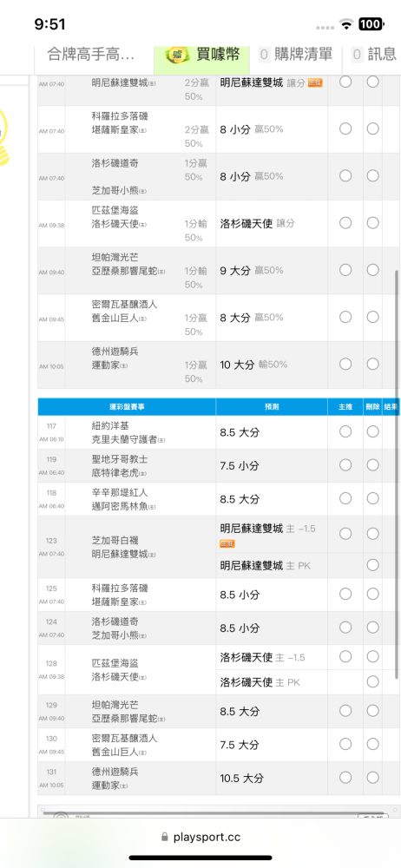Click the blue 主推 column header

(345, 406)
